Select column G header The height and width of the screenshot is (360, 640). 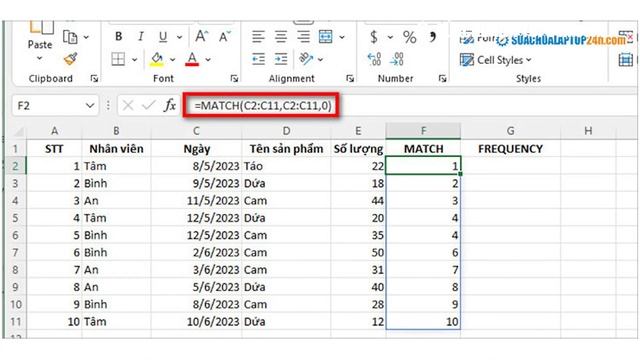[x=510, y=131]
